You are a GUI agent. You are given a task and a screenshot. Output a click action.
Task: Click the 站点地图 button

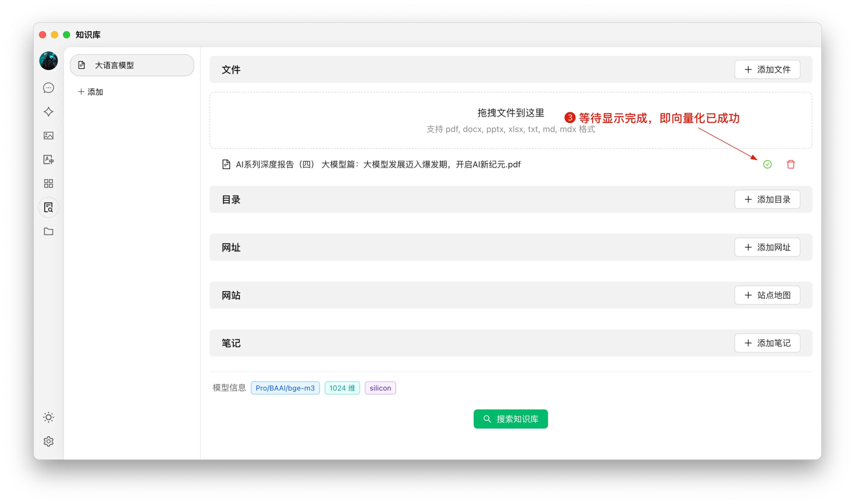pyautogui.click(x=768, y=295)
